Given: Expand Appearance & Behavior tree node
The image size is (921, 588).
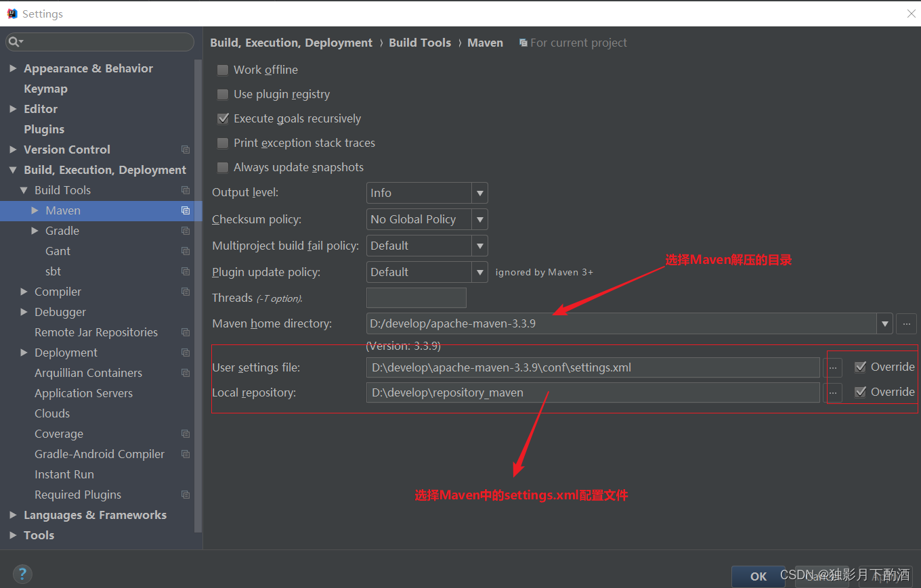Looking at the screenshot, I should (13, 68).
